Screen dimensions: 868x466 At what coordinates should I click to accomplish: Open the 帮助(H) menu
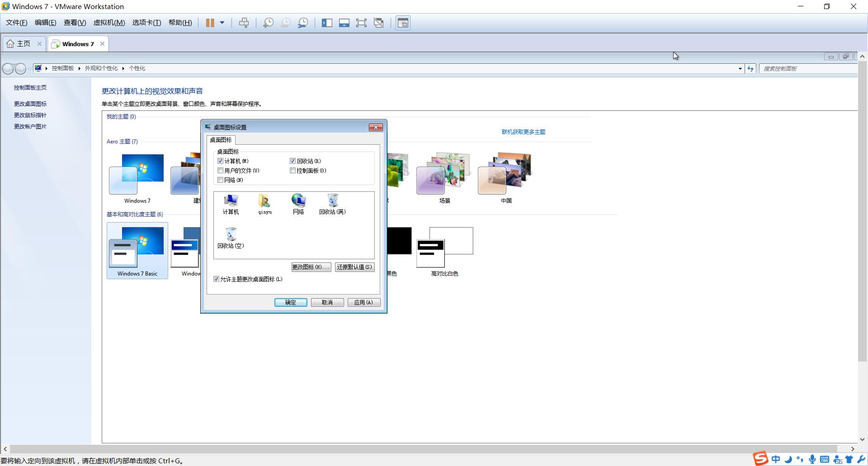(180, 23)
